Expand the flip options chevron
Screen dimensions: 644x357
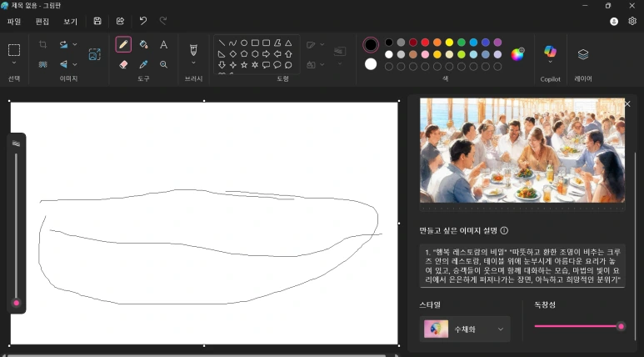point(75,64)
